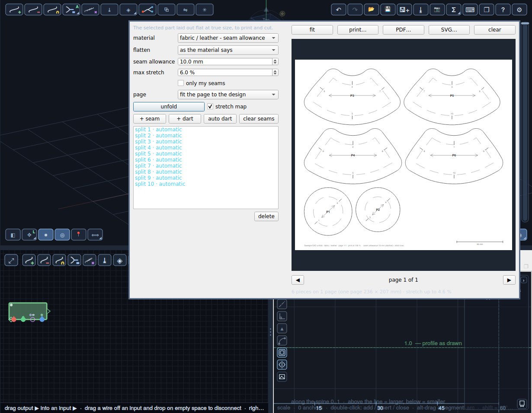Go to next page with right arrow
Viewport: 532px width, 413px height.
pyautogui.click(x=509, y=280)
